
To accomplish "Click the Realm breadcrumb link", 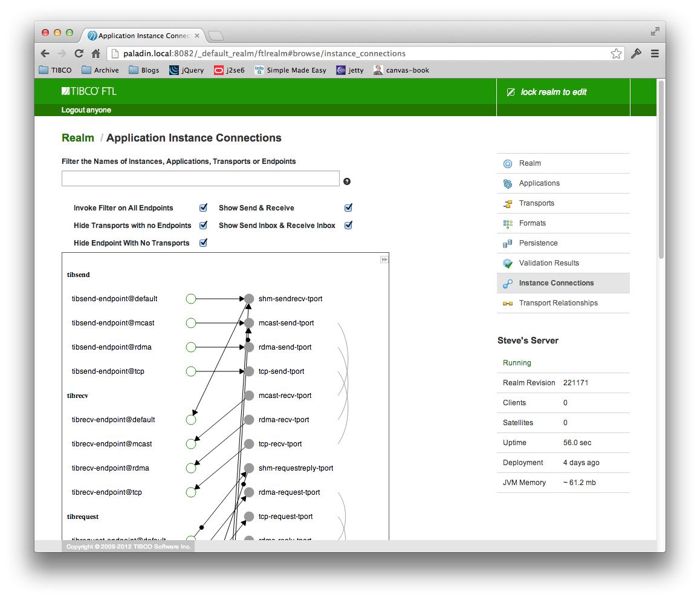I will (x=78, y=138).
